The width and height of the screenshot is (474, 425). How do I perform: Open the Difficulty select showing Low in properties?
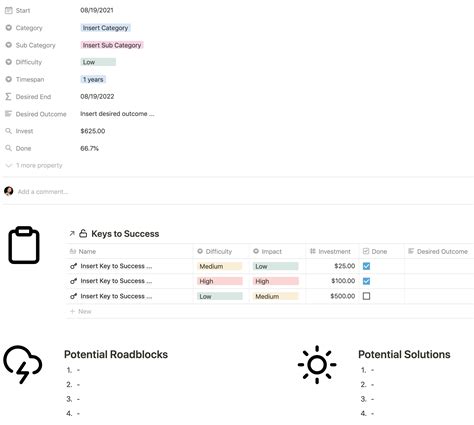98,62
